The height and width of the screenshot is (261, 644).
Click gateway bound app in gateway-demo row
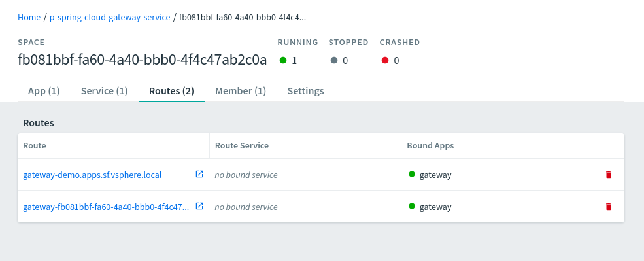[x=435, y=175]
